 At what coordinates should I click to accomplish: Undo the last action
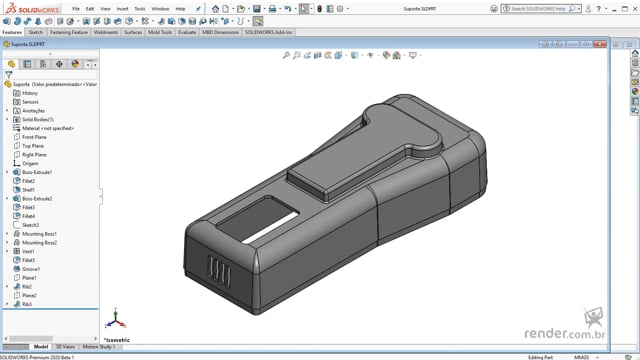click(x=288, y=9)
